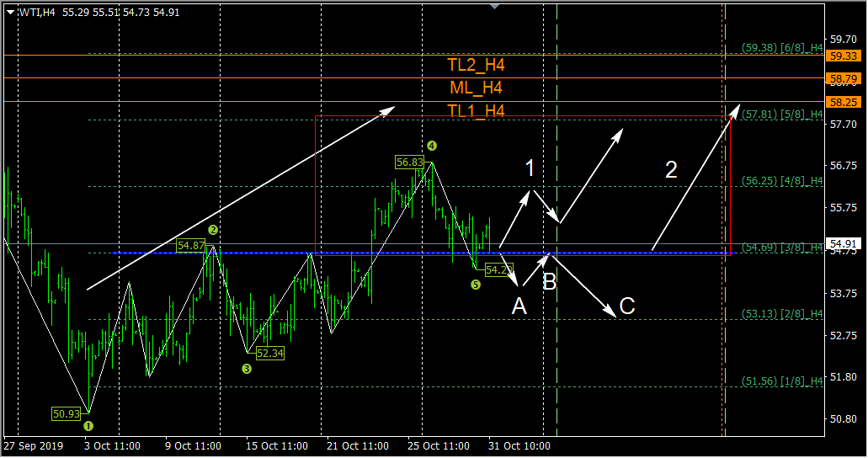868x458 pixels.
Task: Click 59.70 on the price axis
Action: 843,40
